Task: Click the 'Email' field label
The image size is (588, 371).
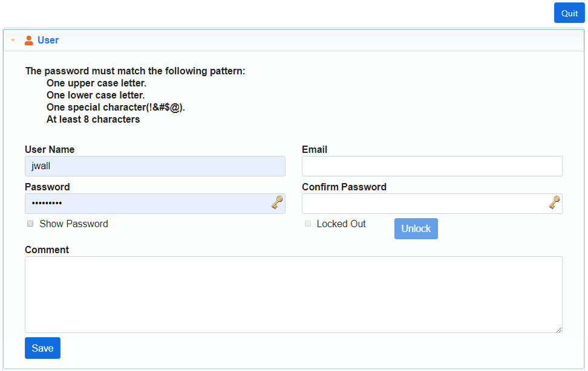Action: point(315,149)
